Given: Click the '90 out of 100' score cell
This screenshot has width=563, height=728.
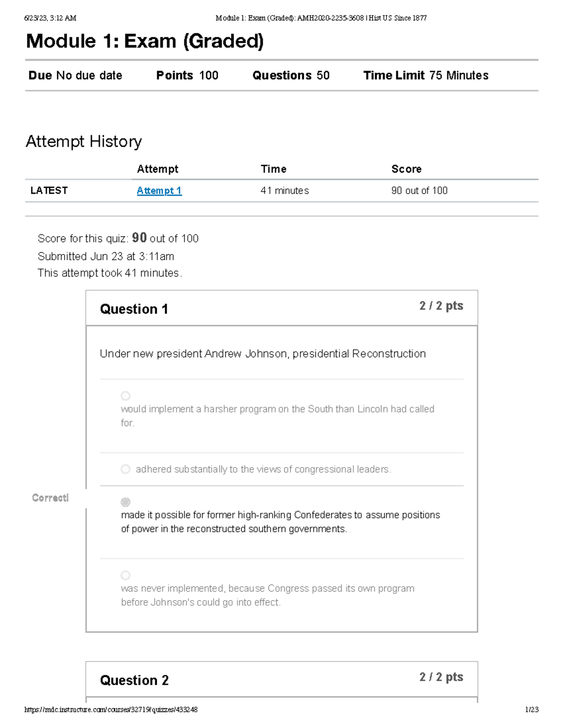Looking at the screenshot, I should [419, 191].
